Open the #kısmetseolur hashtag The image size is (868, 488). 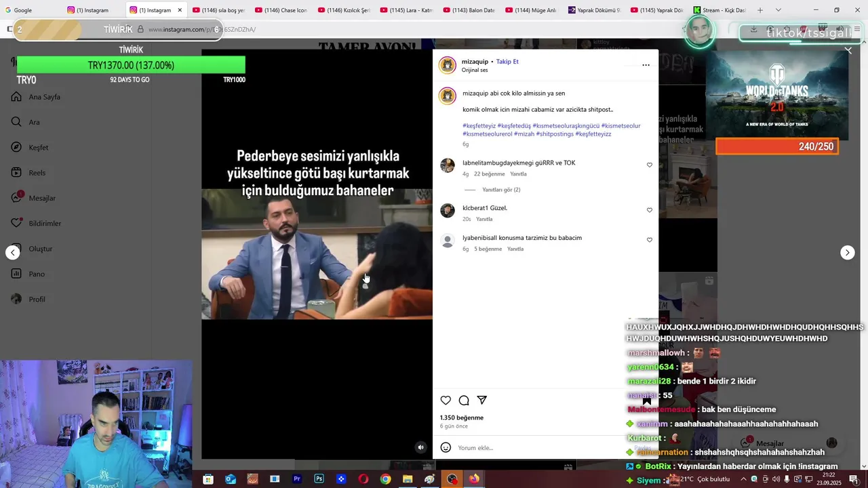coord(620,125)
